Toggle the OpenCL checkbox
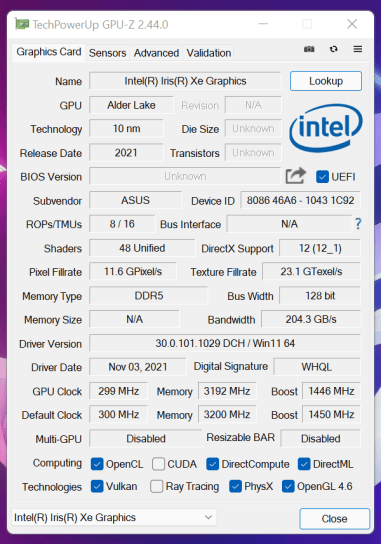This screenshot has width=381, height=544. [x=97, y=464]
